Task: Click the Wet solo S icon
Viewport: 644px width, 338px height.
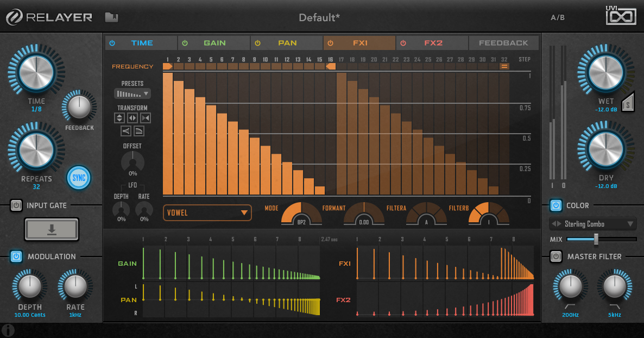Action: click(628, 103)
